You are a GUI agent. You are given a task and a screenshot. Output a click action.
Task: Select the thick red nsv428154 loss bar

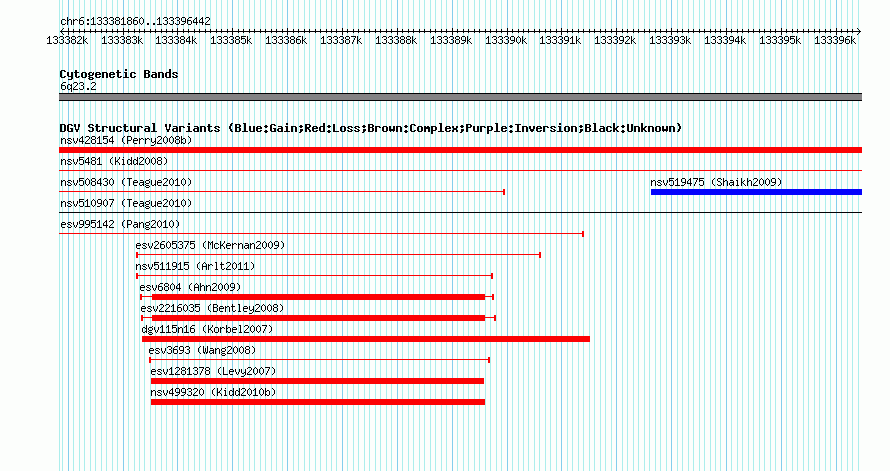(460, 150)
